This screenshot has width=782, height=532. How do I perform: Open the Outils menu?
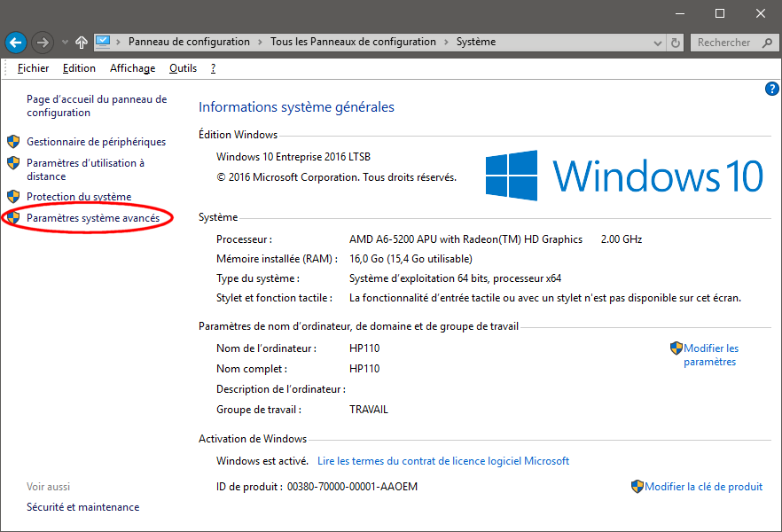pyautogui.click(x=183, y=68)
